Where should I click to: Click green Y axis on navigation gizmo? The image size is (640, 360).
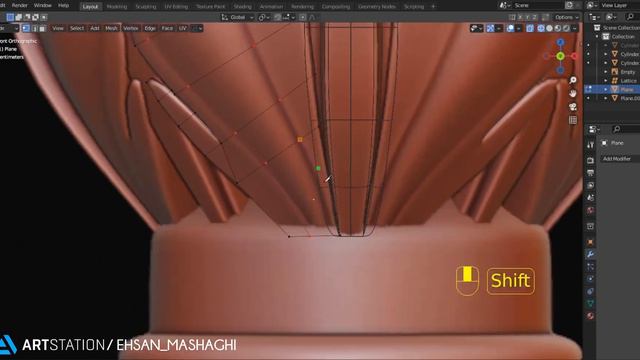click(560, 56)
